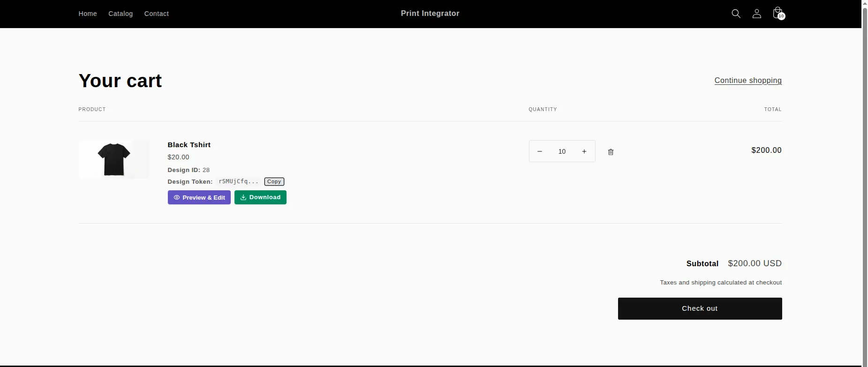Click the TOTAL column header
The width and height of the screenshot is (868, 367).
coord(773,109)
